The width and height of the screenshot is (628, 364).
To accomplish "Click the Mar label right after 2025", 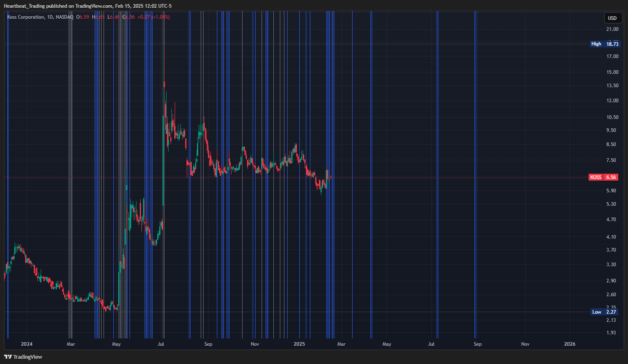I will pyautogui.click(x=342, y=344).
